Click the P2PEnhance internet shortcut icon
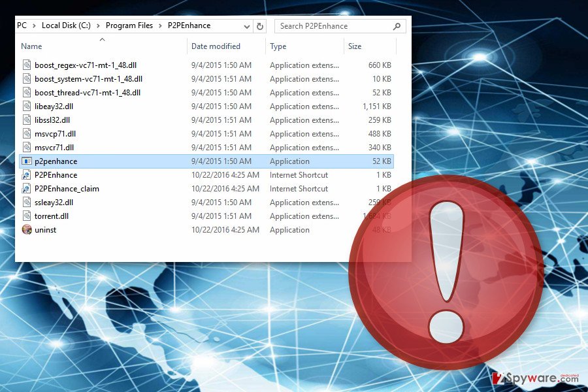 pos(27,174)
